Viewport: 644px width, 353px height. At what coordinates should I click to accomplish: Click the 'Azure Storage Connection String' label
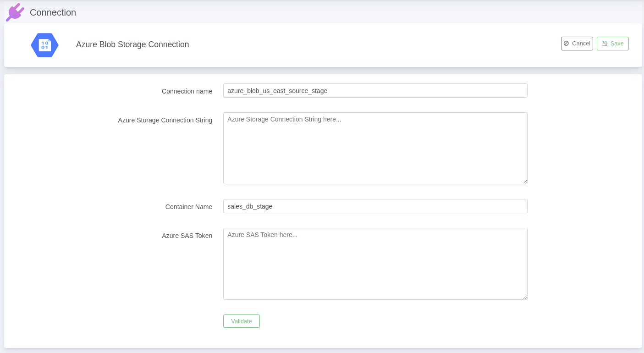click(165, 120)
